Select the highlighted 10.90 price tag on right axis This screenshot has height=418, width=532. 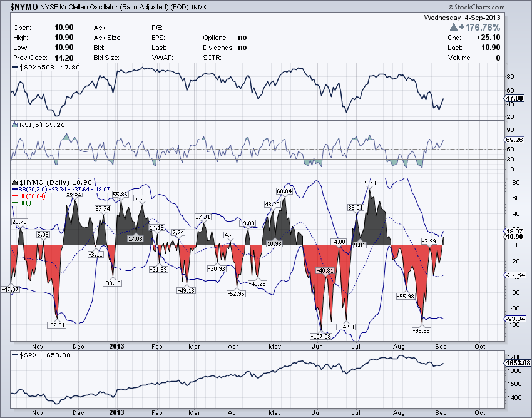point(515,238)
